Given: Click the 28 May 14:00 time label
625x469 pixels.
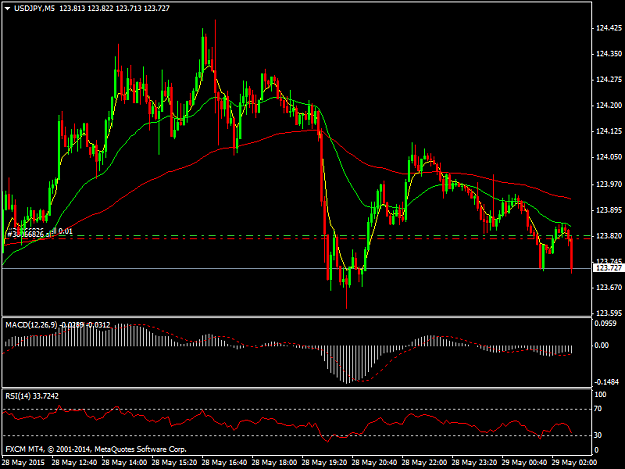Looking at the screenshot, I should click(124, 463).
